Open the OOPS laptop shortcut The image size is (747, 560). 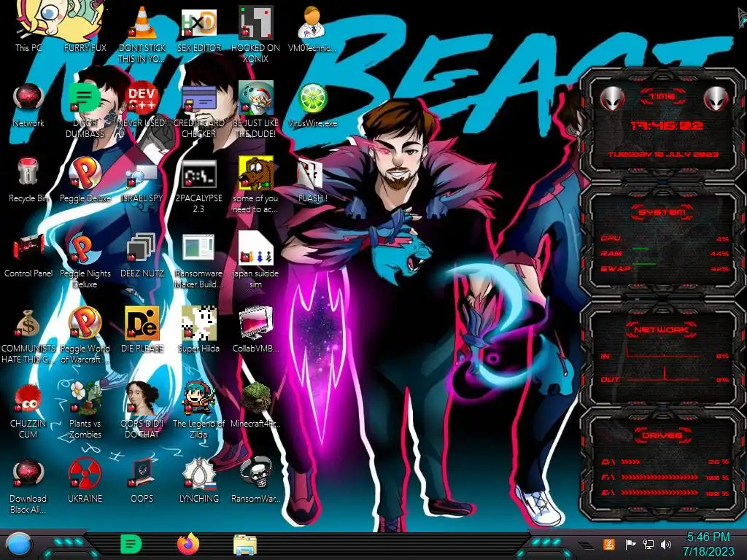coord(142,481)
